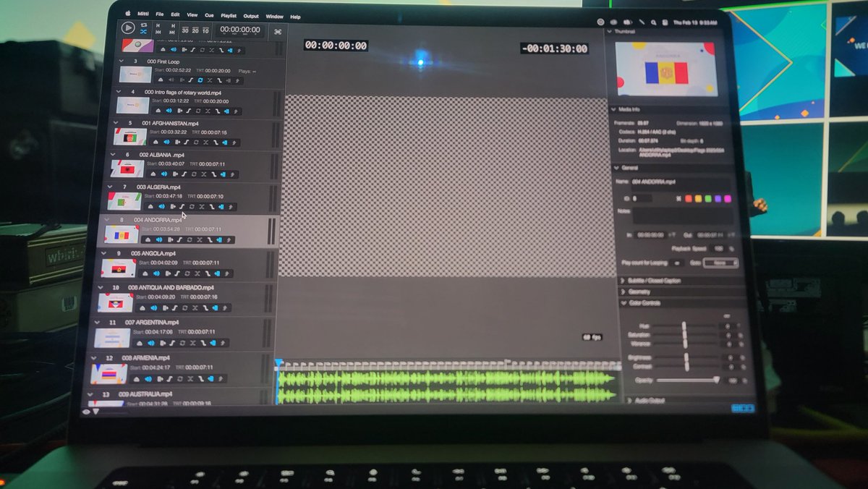Click the Playback Speed value field

point(719,248)
